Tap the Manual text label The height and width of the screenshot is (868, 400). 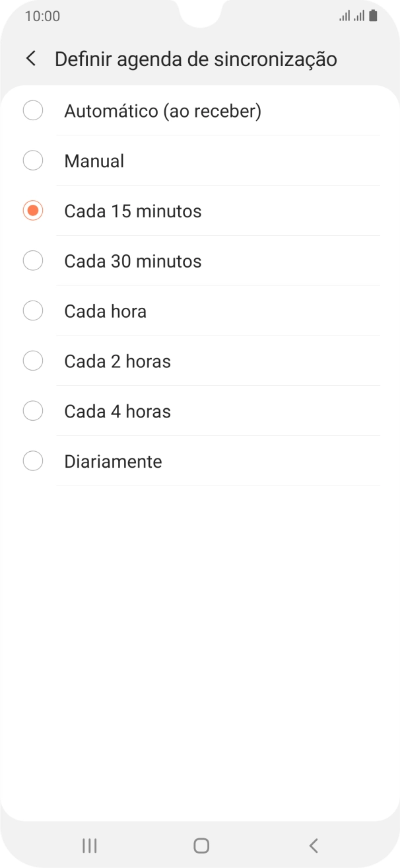[93, 160]
